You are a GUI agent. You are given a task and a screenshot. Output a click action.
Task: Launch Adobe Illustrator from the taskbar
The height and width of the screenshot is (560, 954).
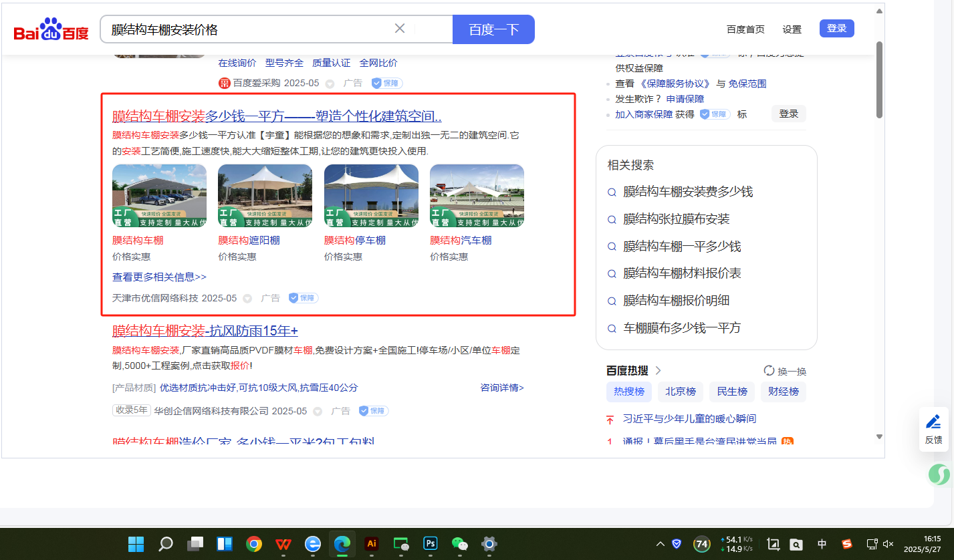tap(372, 544)
